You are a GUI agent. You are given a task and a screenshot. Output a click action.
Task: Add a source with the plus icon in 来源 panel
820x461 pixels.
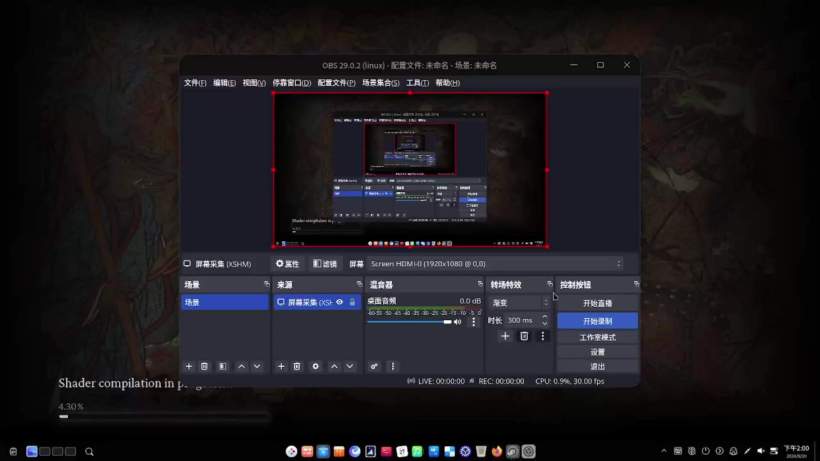click(281, 366)
